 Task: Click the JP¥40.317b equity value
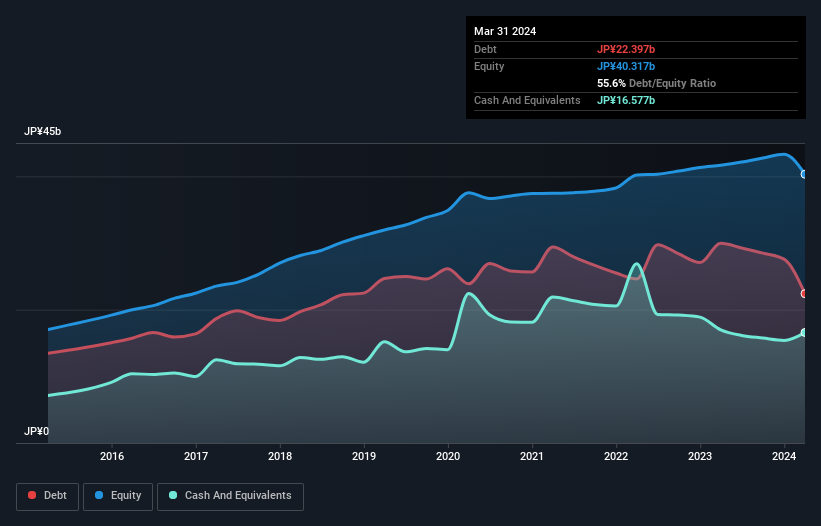point(626,66)
